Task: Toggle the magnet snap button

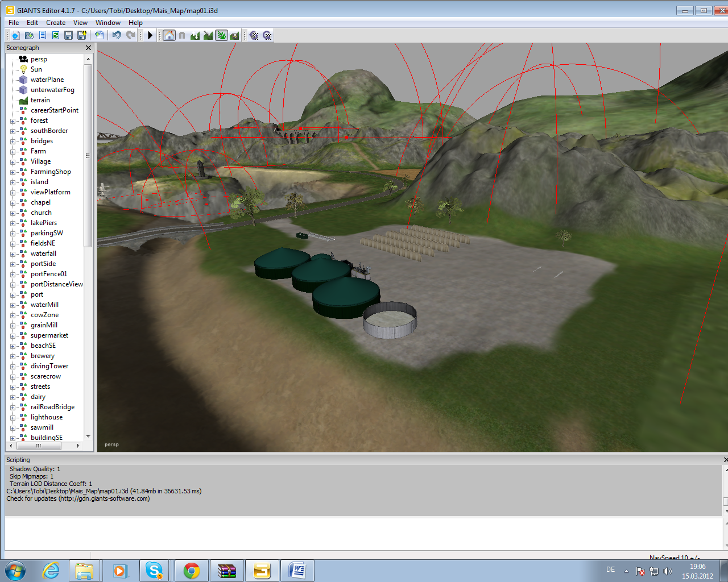Action: coord(182,35)
